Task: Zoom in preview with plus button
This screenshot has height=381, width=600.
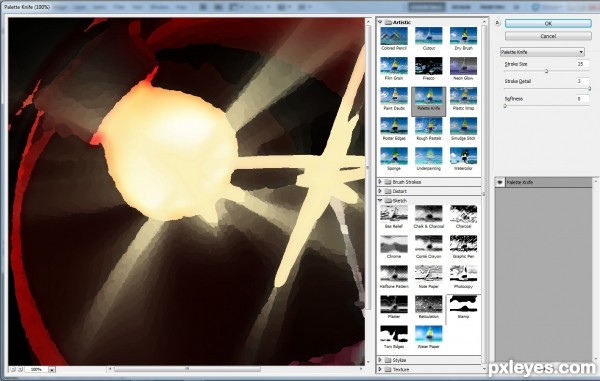Action: pos(20,370)
